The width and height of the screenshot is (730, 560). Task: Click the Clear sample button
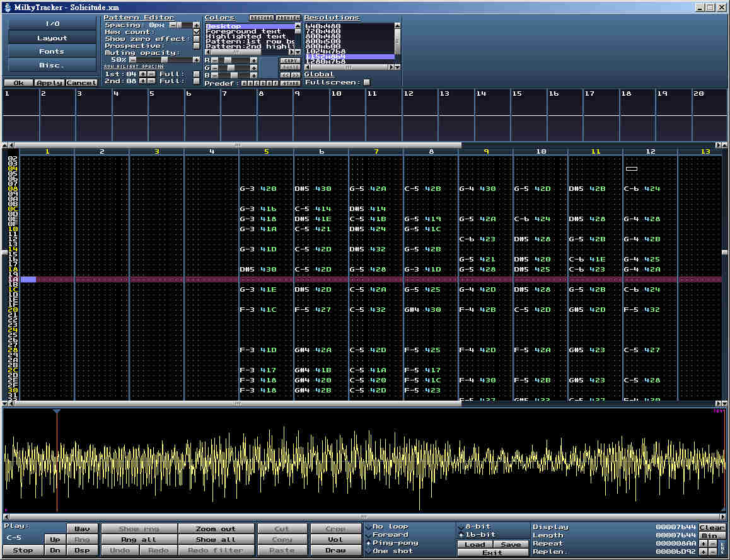click(712, 527)
